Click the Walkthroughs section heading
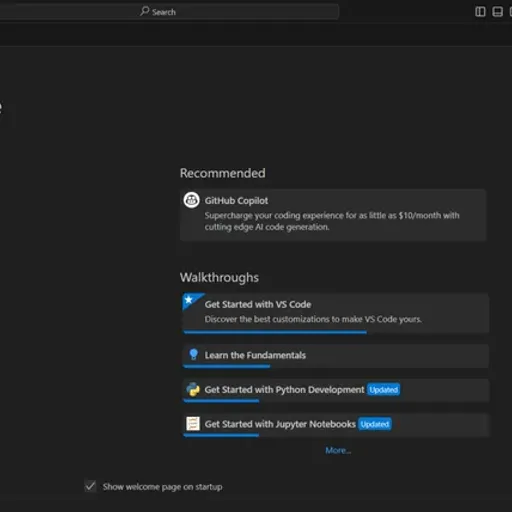512x512 pixels. pos(219,278)
